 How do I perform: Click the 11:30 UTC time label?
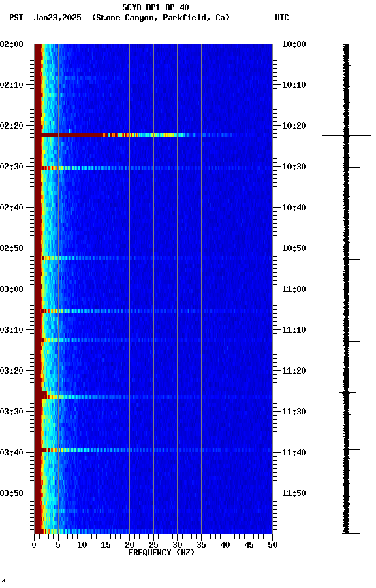click(x=294, y=412)
